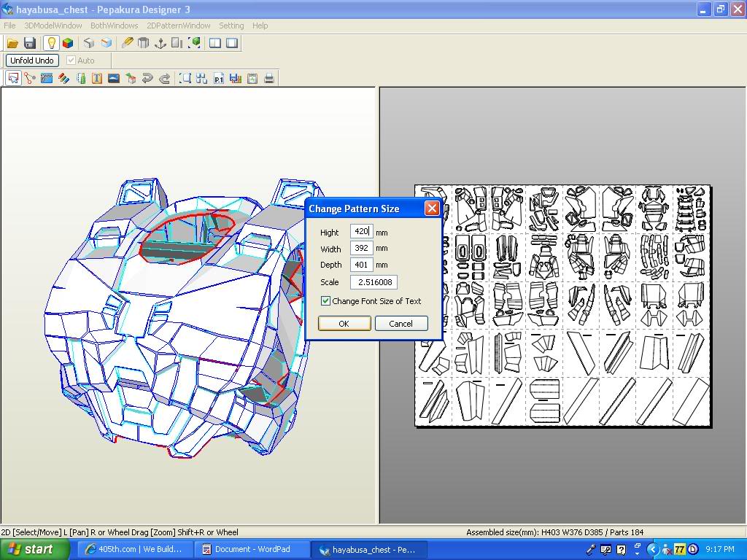Select the yellow cutter knife tool icon
This screenshot has height=560, width=747.
pyautogui.click(x=127, y=43)
